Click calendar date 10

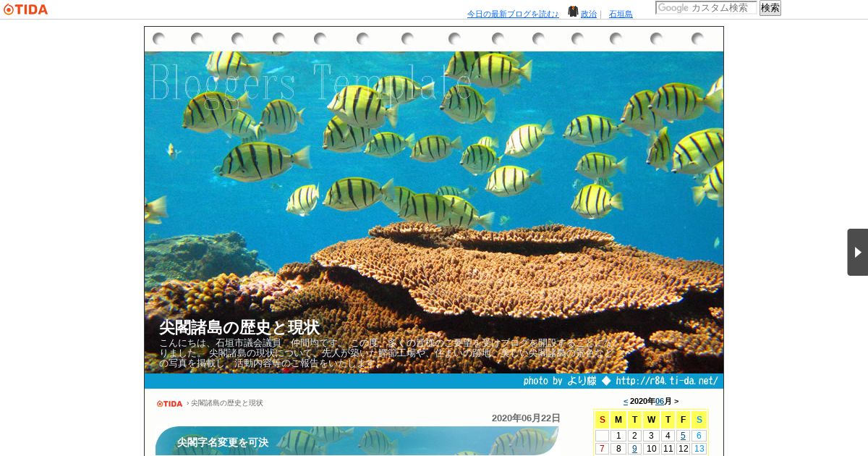point(651,449)
